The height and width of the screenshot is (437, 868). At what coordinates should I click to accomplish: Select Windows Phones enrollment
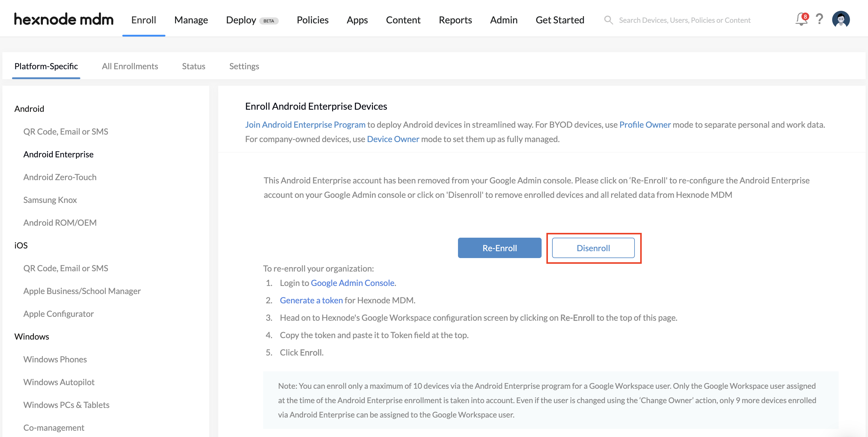(55, 359)
